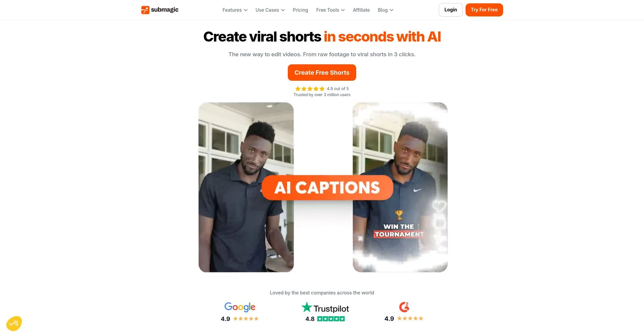644x335 pixels.
Task: Open the Blog dropdown chevron
Action: tap(391, 10)
